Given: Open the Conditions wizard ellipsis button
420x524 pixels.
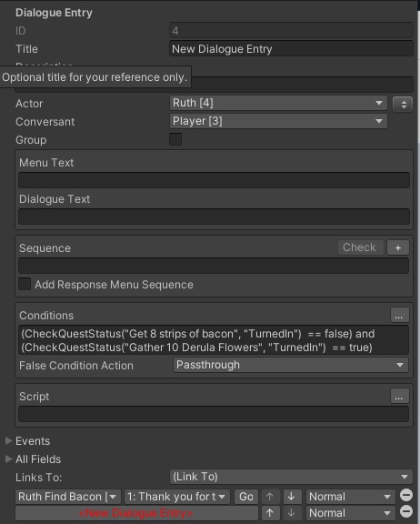Looking at the screenshot, I should click(x=400, y=315).
